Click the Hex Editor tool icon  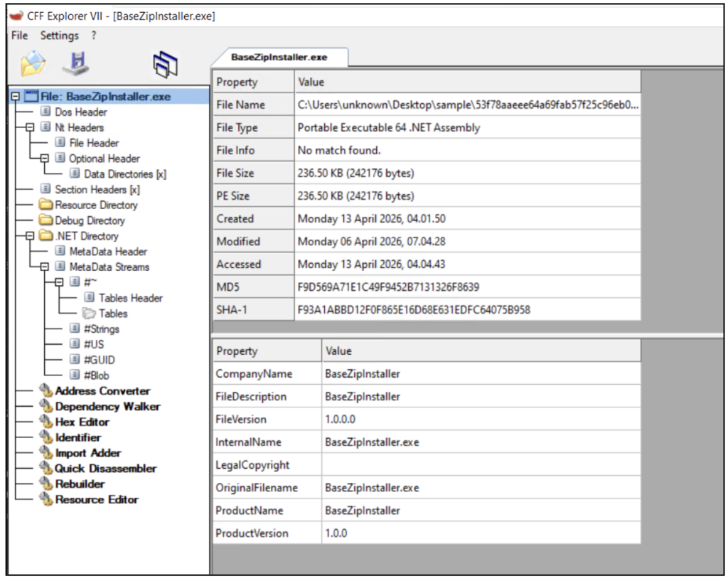tap(45, 422)
